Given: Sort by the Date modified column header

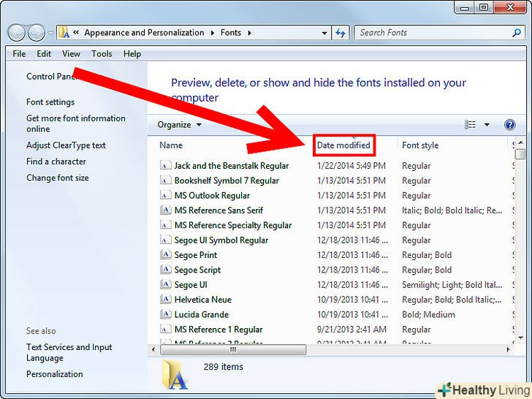Looking at the screenshot, I should [343, 145].
